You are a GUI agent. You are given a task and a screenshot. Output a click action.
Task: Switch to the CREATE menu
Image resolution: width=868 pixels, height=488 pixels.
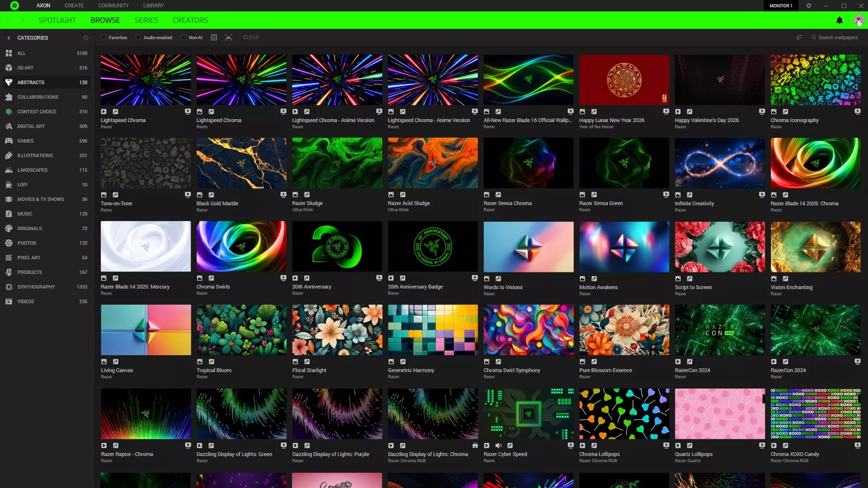click(74, 5)
